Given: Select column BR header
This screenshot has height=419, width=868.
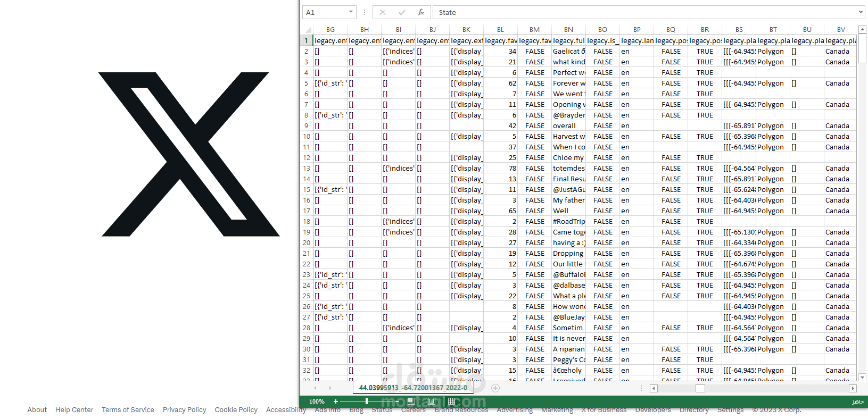Looking at the screenshot, I should click(x=705, y=30).
